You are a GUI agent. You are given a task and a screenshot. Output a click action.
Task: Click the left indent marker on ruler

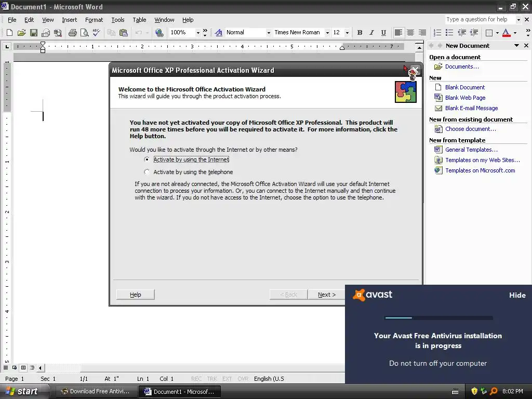[43, 50]
